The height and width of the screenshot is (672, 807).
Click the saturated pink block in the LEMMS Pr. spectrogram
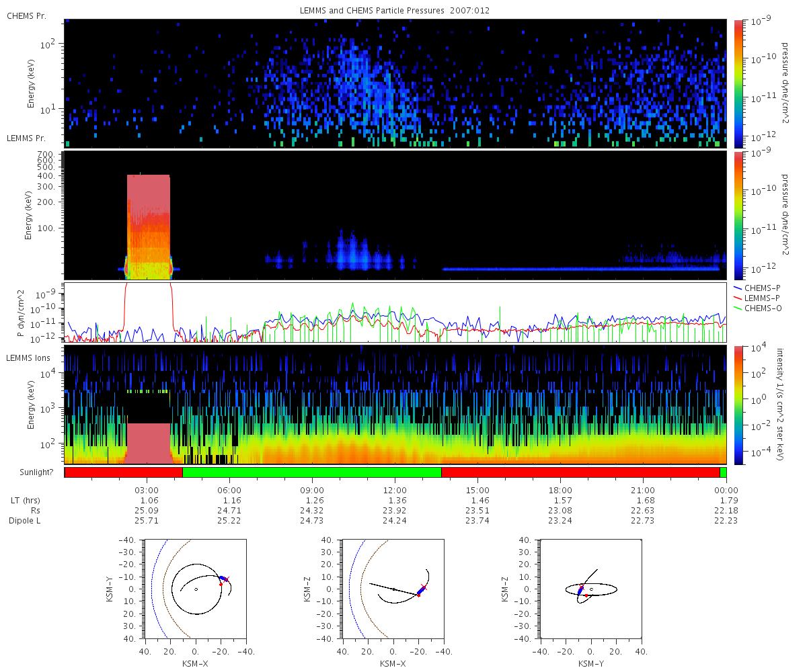(149, 226)
